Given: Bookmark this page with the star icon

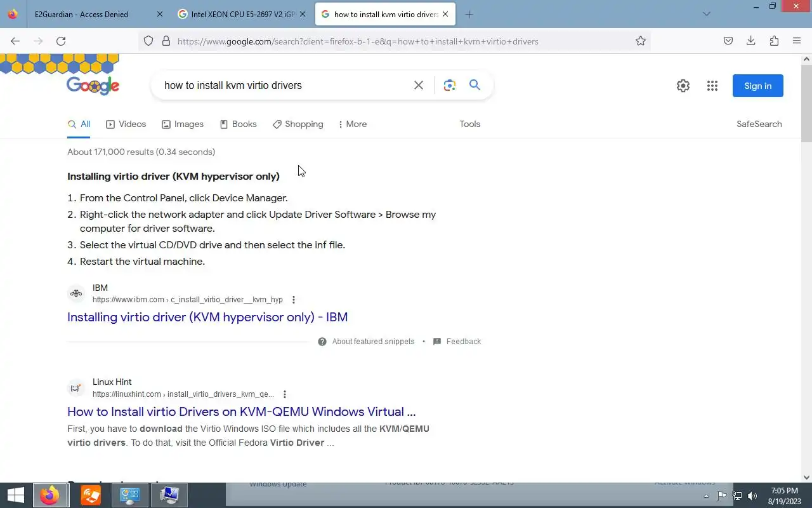Looking at the screenshot, I should coord(641,41).
